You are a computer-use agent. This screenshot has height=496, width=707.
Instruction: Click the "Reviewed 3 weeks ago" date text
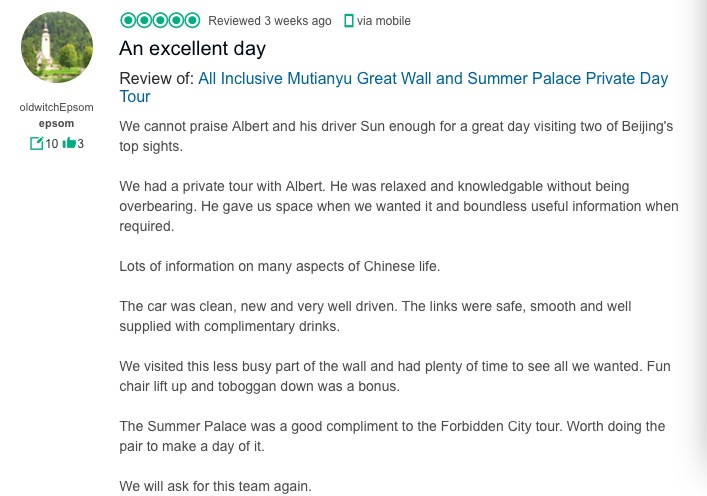[270, 21]
